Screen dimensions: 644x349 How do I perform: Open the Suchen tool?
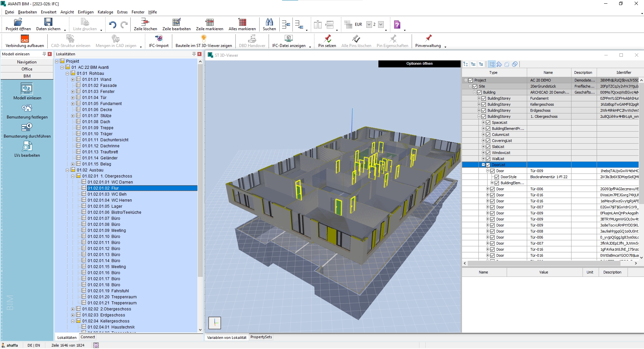(269, 24)
